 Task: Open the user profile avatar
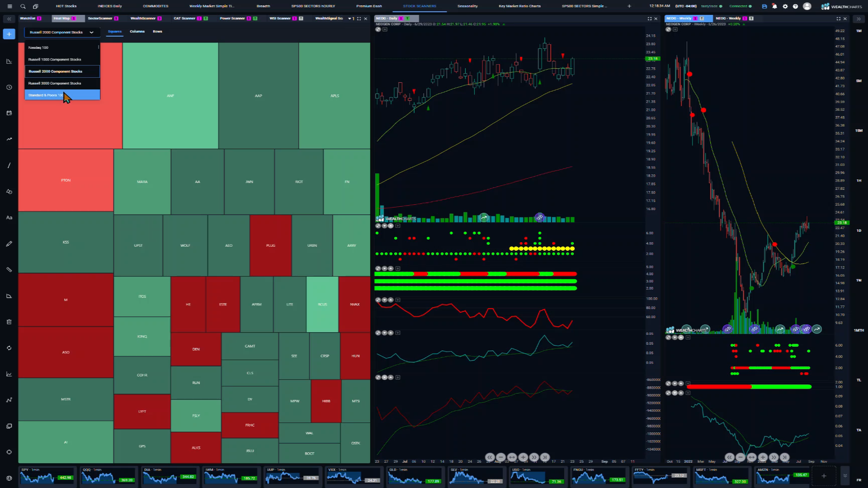coord(807,6)
